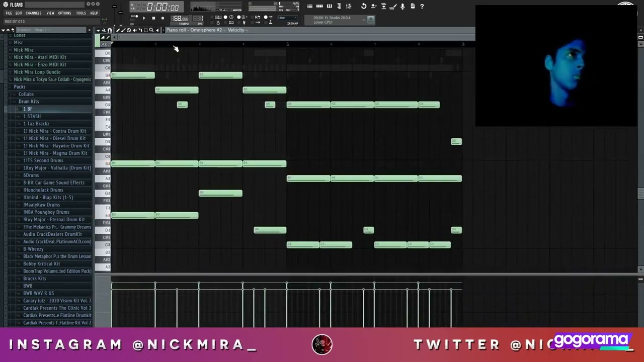Screen dimensions: 644x362
Task: Click the master volume slider
Action: point(114,7)
